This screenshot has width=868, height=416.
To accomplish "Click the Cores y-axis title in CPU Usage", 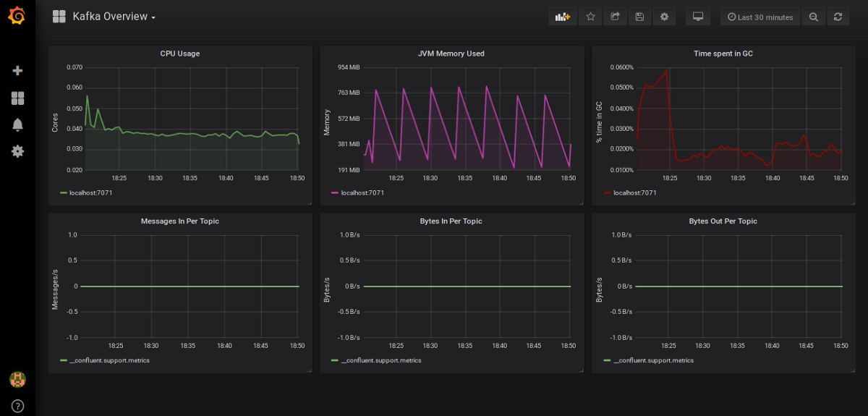I will tap(55, 122).
